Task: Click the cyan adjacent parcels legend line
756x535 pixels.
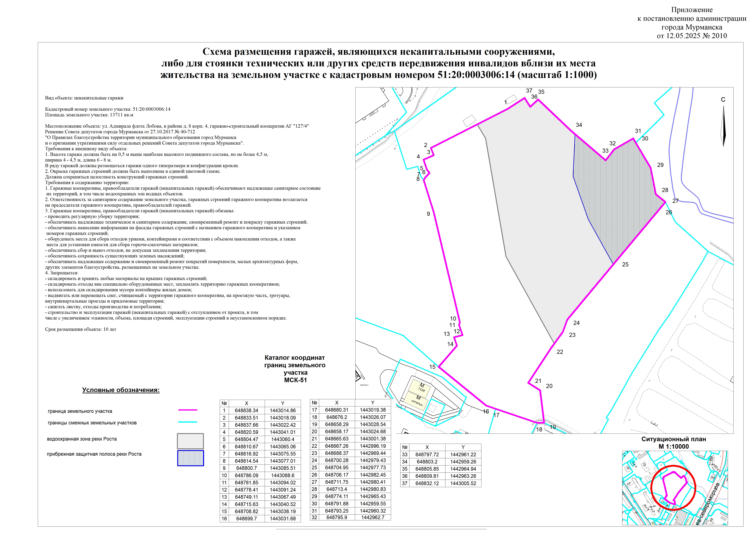Action: [188, 422]
